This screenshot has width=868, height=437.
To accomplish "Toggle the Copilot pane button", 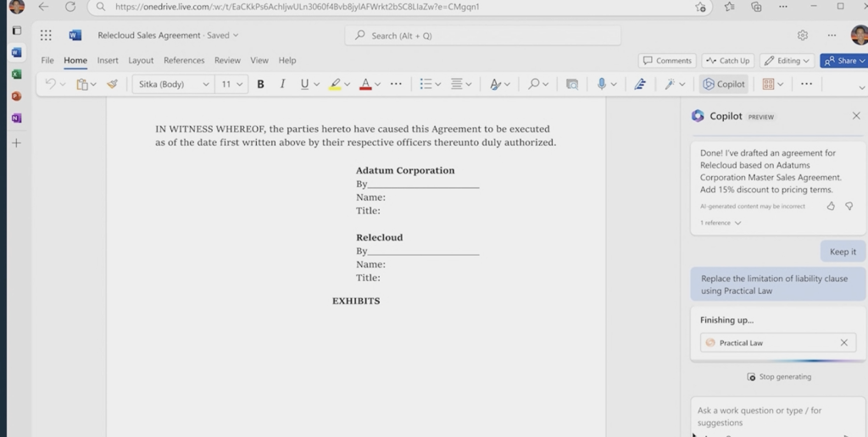I will 724,84.
